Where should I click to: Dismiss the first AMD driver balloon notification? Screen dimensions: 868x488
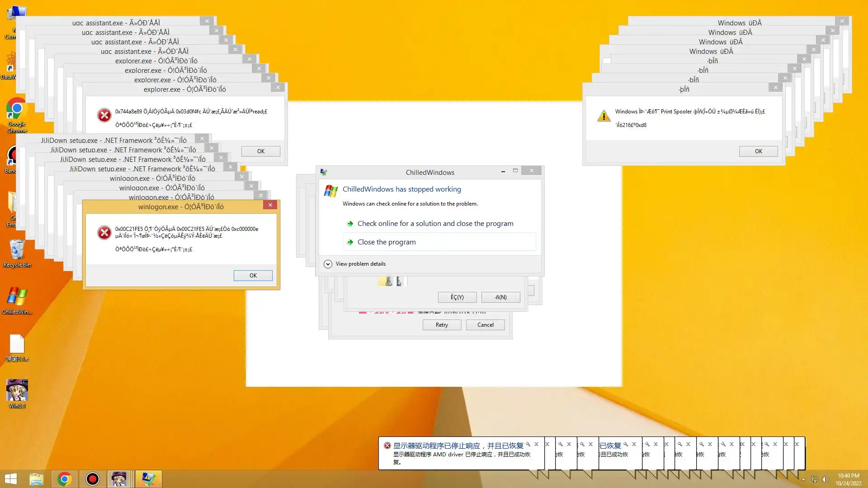[x=537, y=445]
